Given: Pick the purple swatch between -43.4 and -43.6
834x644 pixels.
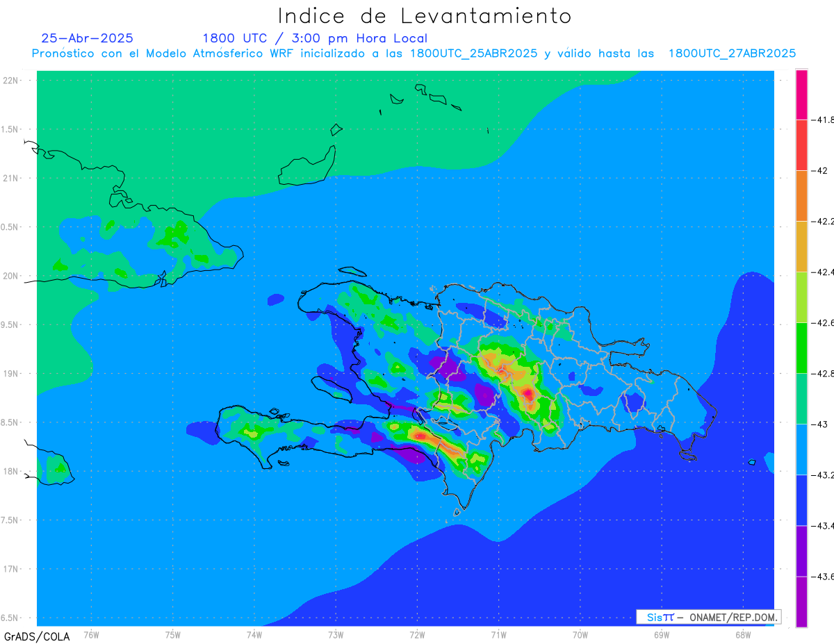Looking at the screenshot, I should click(x=801, y=551).
